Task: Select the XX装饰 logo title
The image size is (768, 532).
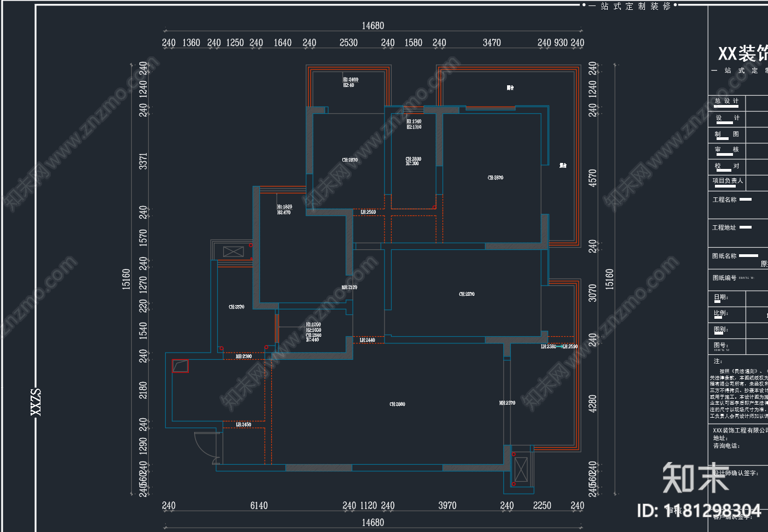Action: 743,54
